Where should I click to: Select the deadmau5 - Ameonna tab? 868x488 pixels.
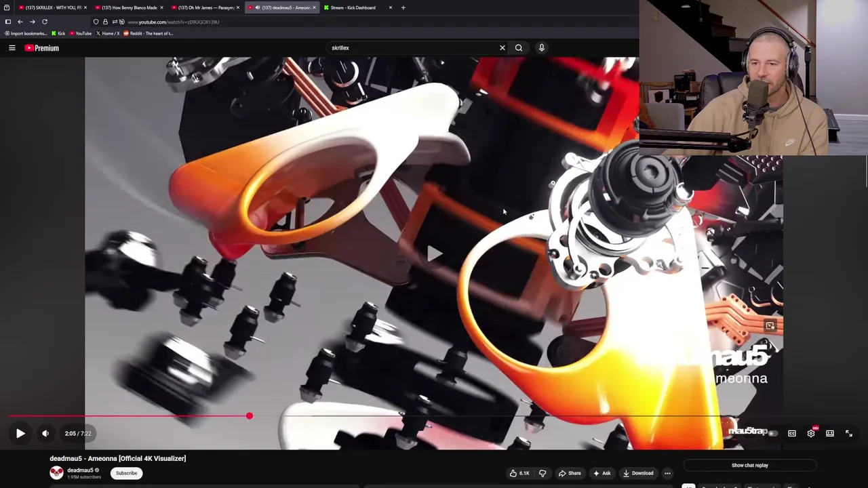pos(283,7)
